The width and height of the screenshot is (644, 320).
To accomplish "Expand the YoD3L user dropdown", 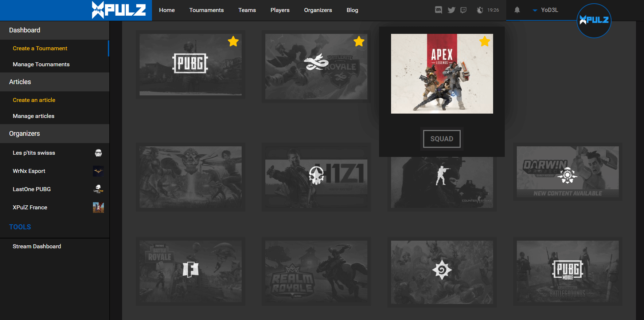I will tap(545, 10).
